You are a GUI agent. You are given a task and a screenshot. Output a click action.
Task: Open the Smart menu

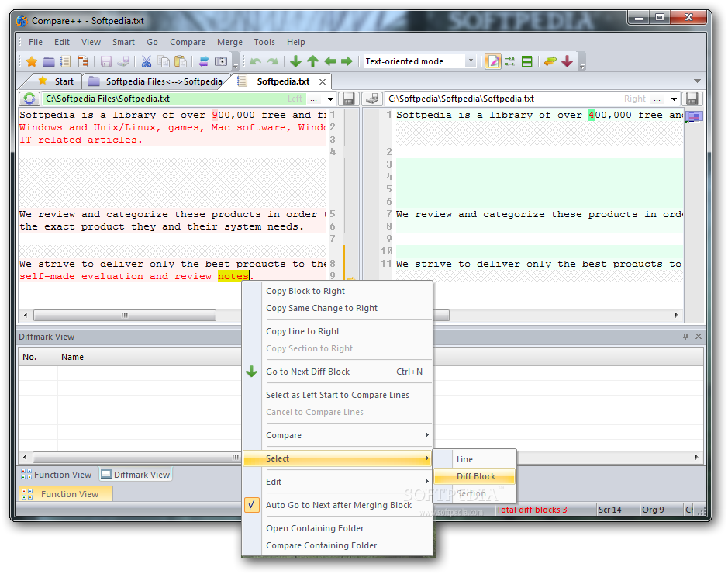(123, 42)
